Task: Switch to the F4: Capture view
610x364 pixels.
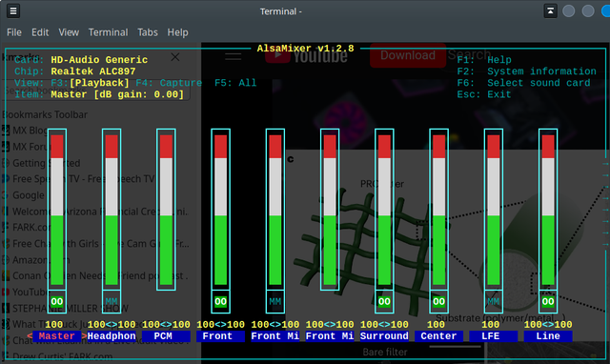Action: tap(169, 83)
